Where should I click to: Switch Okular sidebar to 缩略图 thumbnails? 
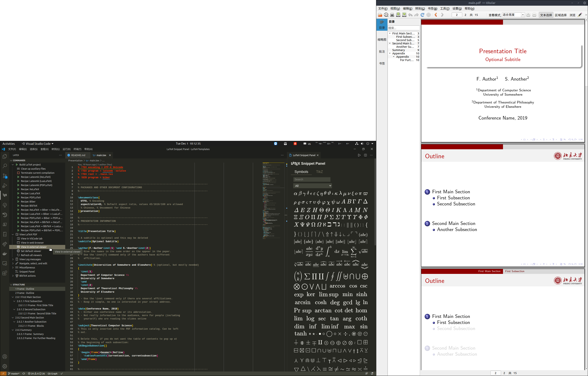point(382,39)
